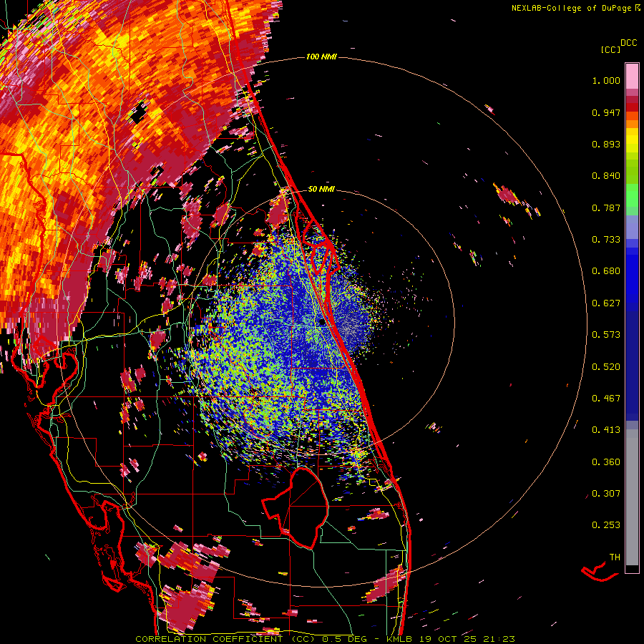Viewport: 644px width, 644px height.
Task: Click the 0.840 color scale value
Action: (x=606, y=176)
